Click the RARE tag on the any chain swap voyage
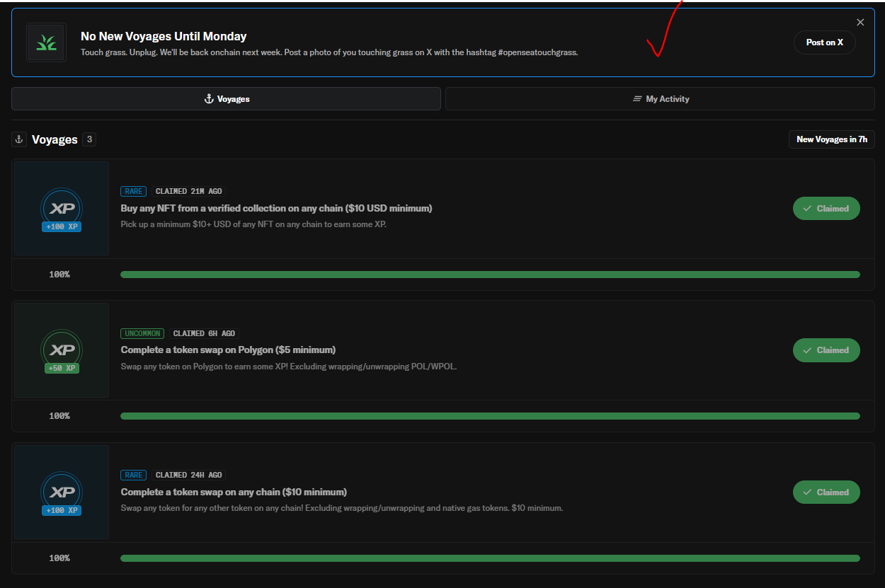Screen dimensions: 885x588 pos(133,475)
